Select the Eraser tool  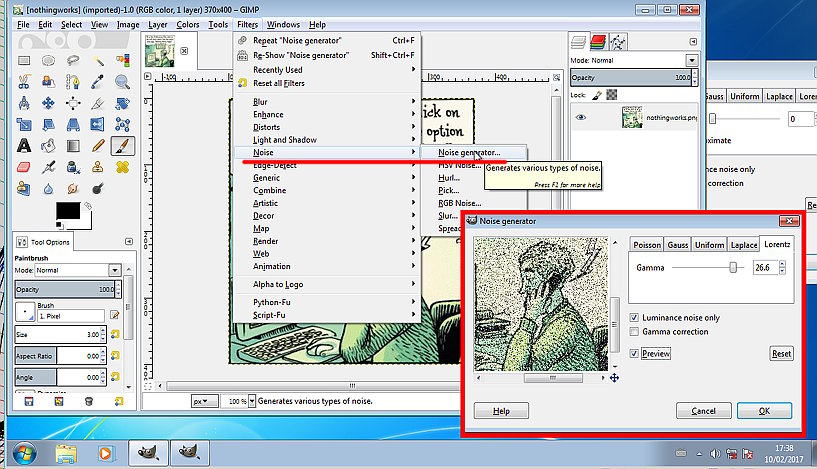click(24, 167)
